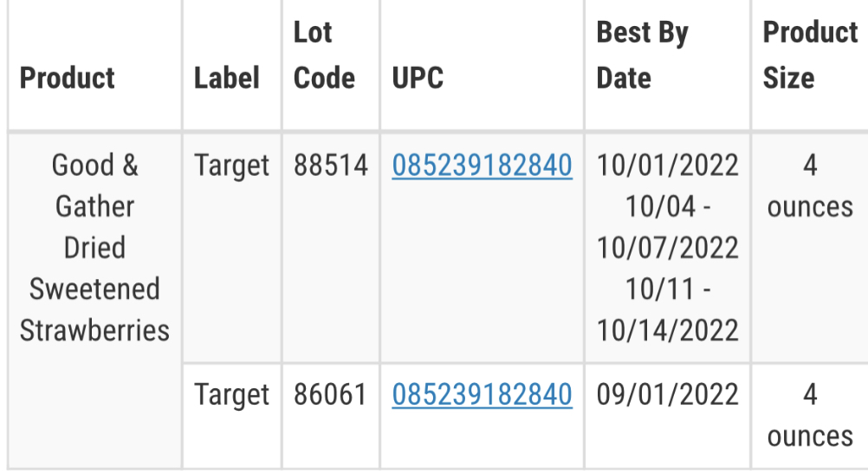Select the Lot Code column header

pos(324,55)
